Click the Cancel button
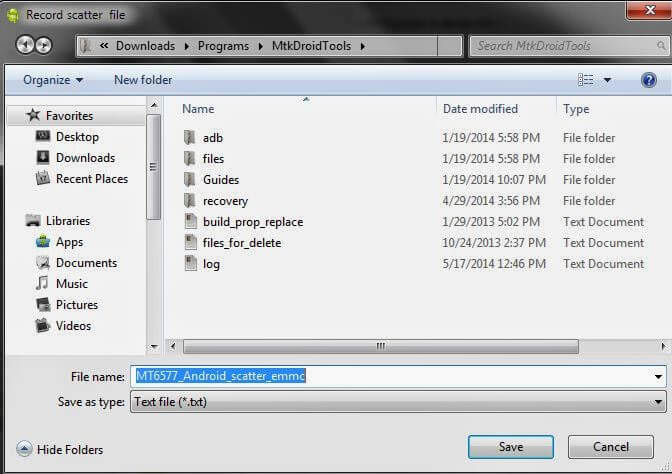The image size is (672, 474). pyautogui.click(x=611, y=447)
